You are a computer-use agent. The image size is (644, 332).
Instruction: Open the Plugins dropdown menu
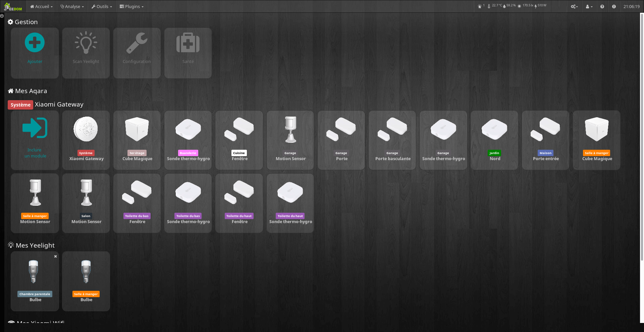pos(131,6)
